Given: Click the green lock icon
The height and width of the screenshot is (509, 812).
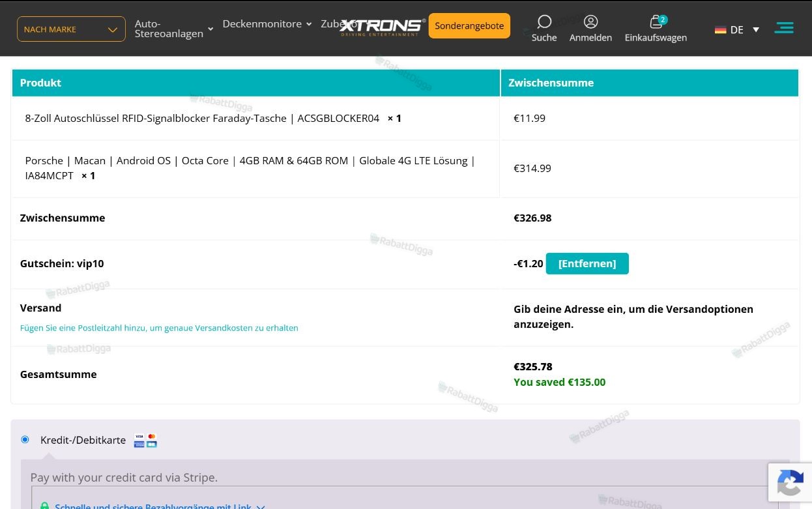Looking at the screenshot, I should [x=44, y=506].
